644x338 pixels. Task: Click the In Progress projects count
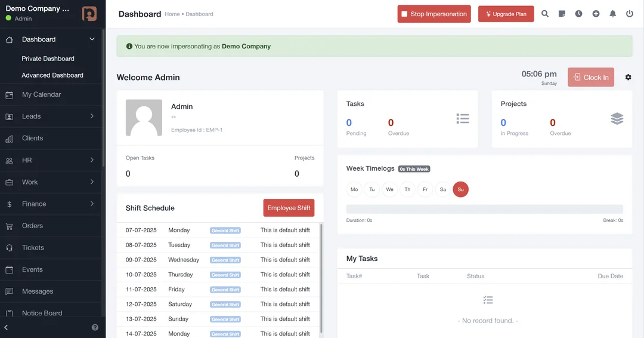(503, 122)
